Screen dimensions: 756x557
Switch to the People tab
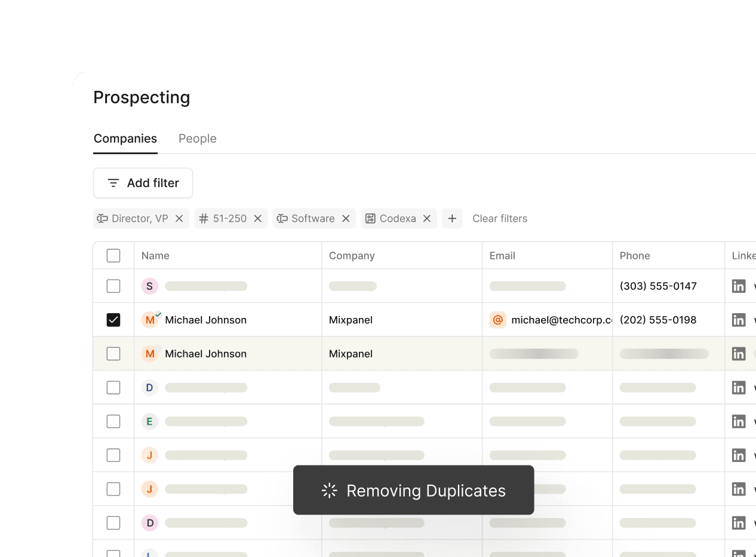click(x=197, y=139)
